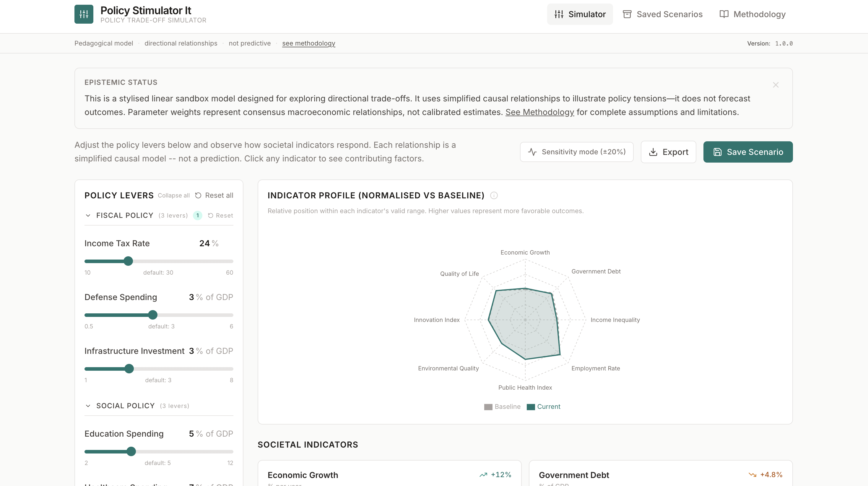Click the Fiscal Policy reset arrow icon

pyautogui.click(x=211, y=216)
